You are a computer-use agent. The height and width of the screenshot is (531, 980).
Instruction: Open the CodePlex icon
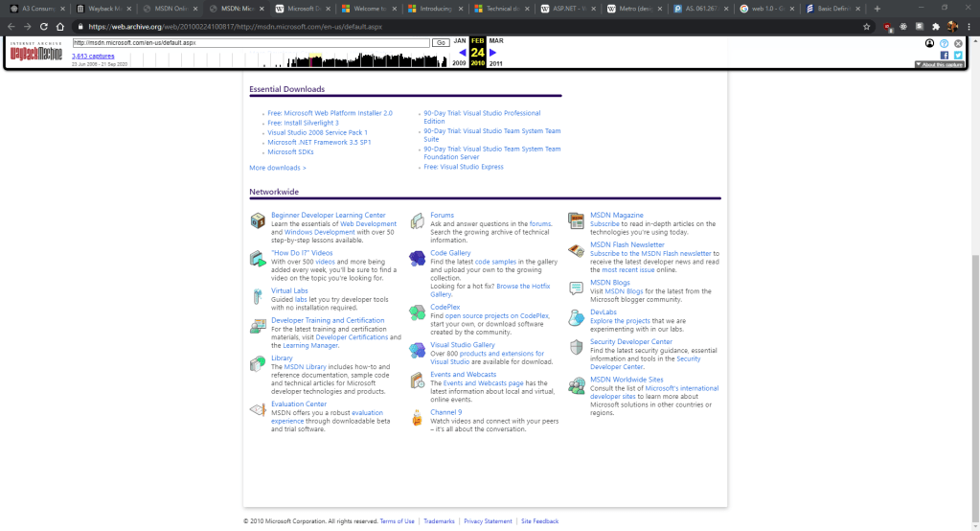417,312
